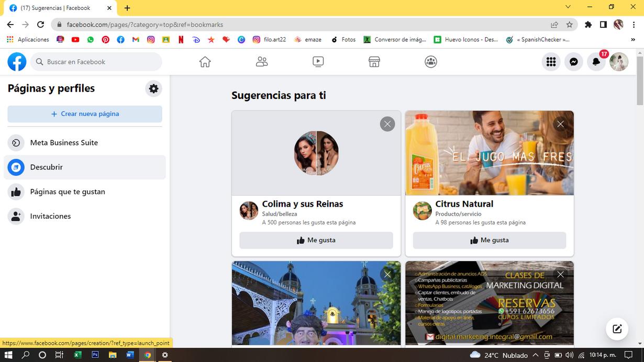Like Citrus Natural page

(490, 240)
